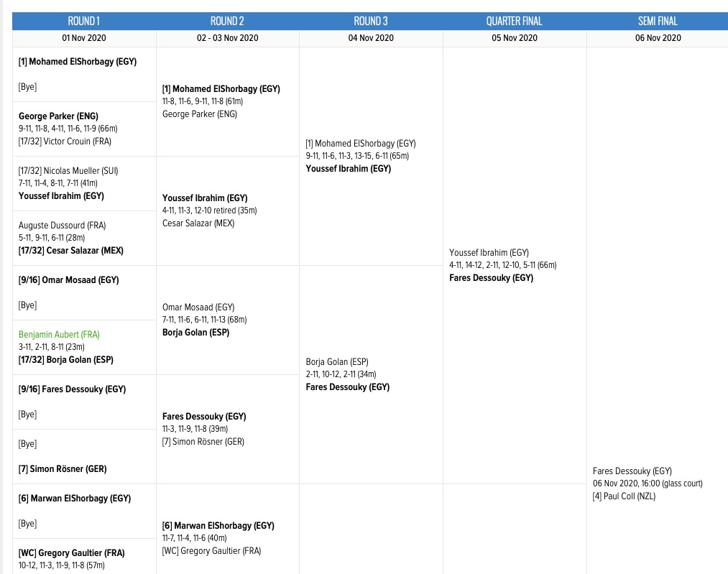Switch to the ROUND 3 column header

[x=371, y=21]
